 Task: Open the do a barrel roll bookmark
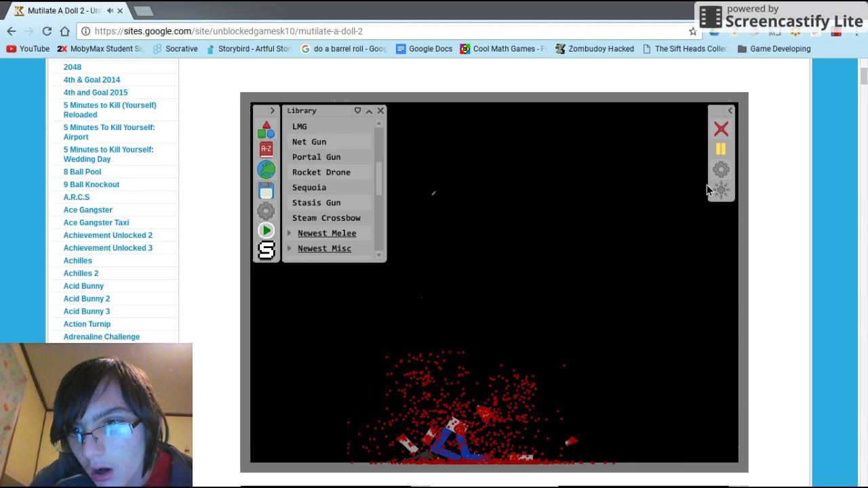click(344, 49)
